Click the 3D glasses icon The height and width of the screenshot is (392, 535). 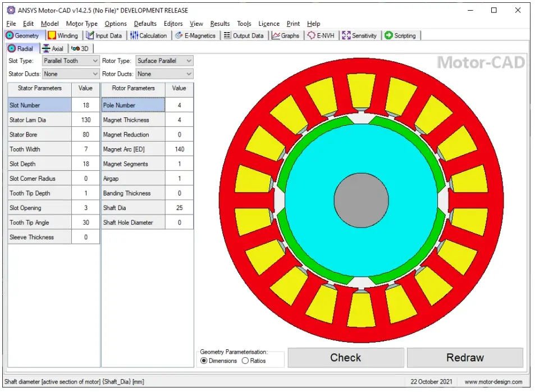pos(75,48)
